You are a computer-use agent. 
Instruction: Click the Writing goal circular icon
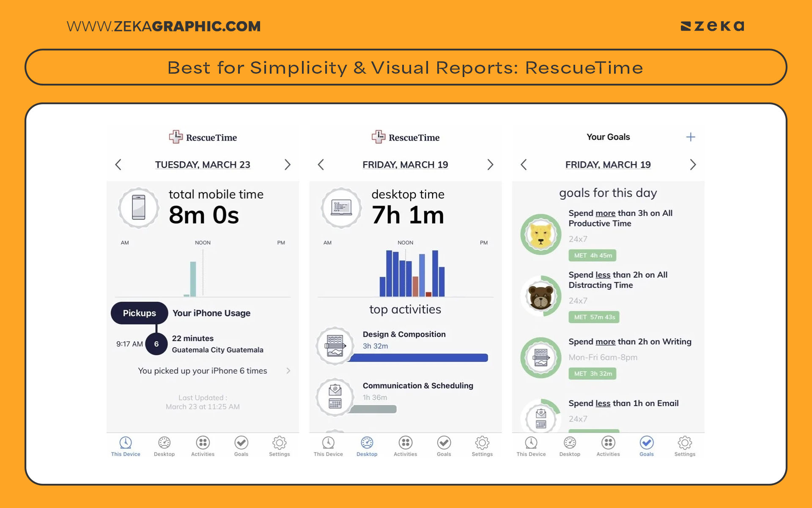click(x=540, y=358)
